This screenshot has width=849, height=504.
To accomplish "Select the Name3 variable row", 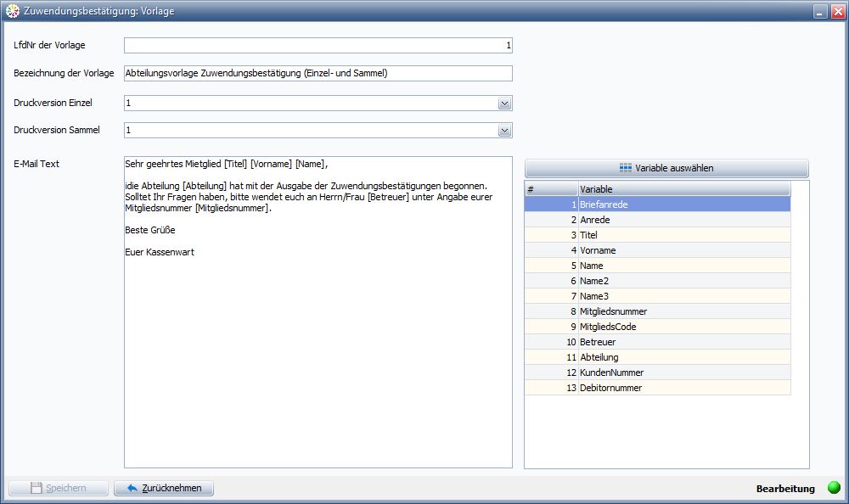I will pyautogui.click(x=657, y=296).
